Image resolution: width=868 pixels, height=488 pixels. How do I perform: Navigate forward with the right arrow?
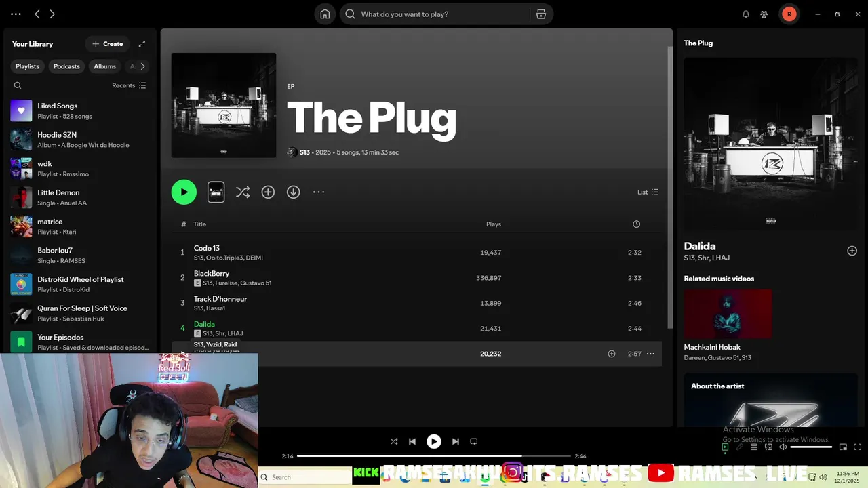coord(52,14)
